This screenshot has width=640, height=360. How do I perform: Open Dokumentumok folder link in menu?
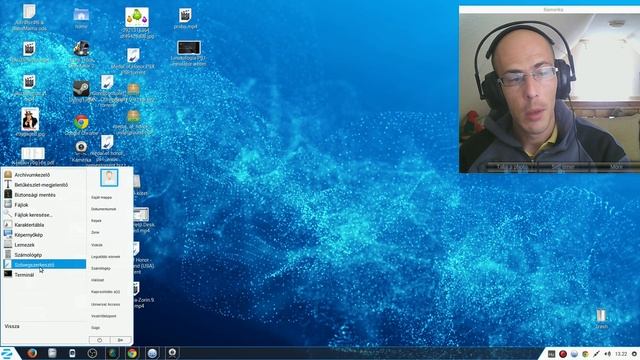pos(104,209)
